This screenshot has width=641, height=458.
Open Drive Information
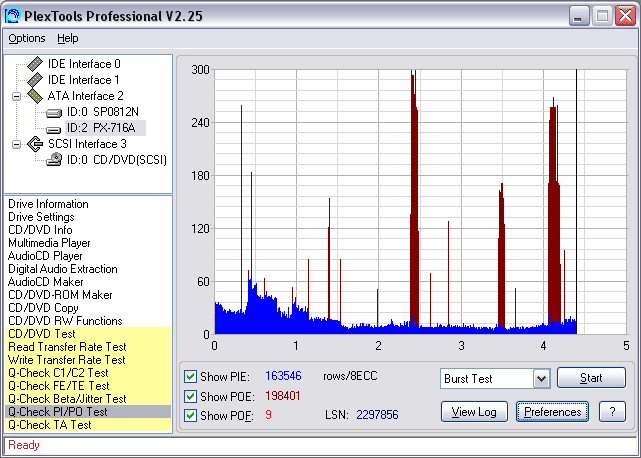48,204
